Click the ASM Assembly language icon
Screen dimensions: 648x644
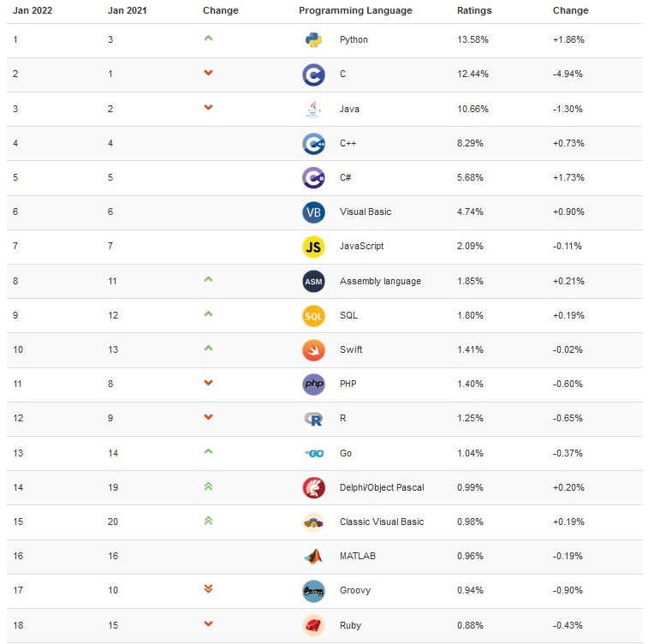pos(313,282)
